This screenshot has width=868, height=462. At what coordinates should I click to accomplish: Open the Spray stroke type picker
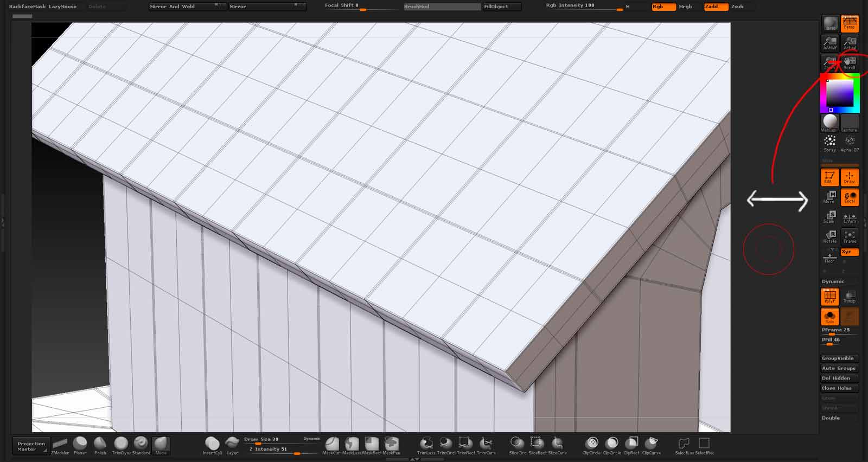[829, 143]
